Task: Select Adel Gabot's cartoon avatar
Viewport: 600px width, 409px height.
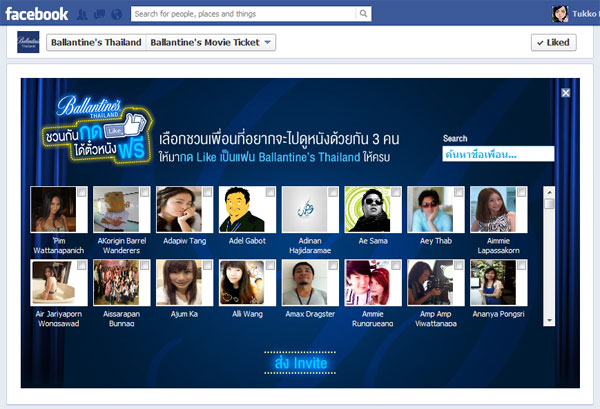Action: (x=242, y=210)
